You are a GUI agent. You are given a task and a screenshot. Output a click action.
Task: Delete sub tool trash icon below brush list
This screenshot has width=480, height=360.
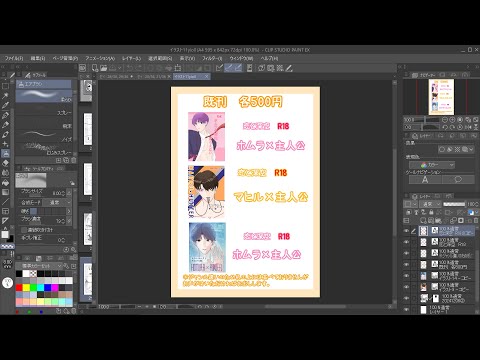click(x=74, y=160)
